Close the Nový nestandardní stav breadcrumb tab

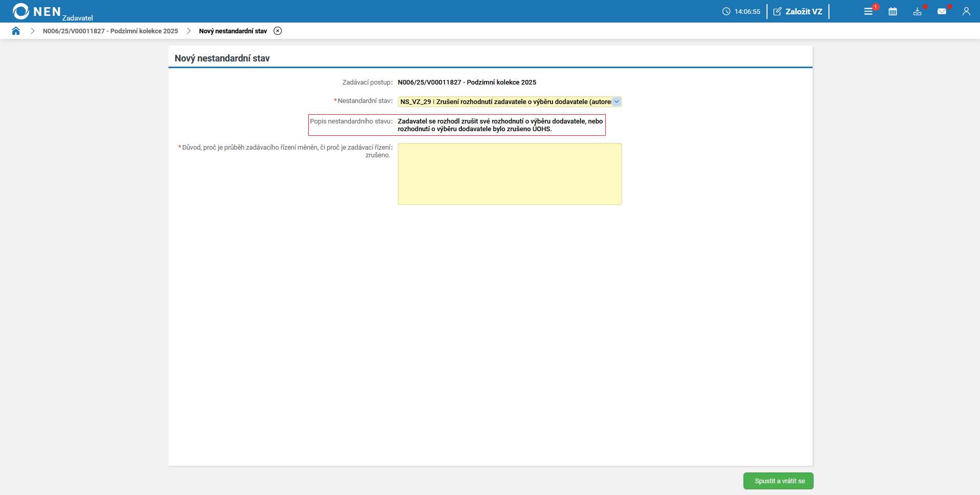(x=278, y=31)
